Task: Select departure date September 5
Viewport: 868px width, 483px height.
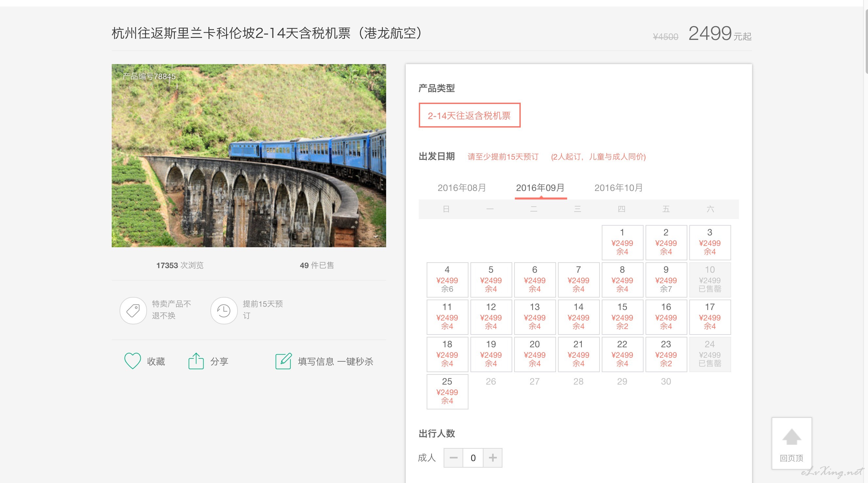Action: 491,280
